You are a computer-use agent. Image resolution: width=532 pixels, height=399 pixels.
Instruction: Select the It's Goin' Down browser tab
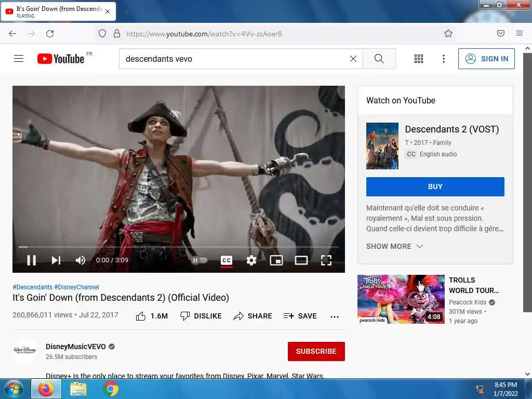click(x=58, y=11)
